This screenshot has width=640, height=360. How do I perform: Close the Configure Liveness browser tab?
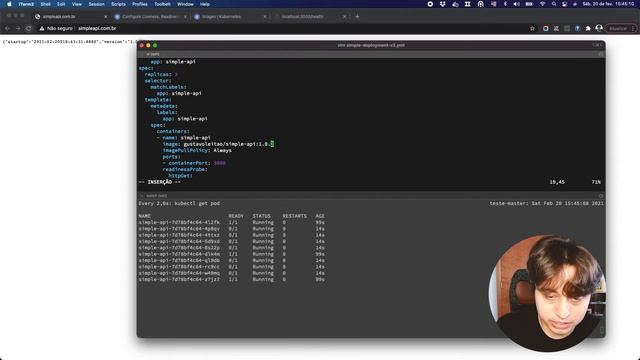click(185, 17)
